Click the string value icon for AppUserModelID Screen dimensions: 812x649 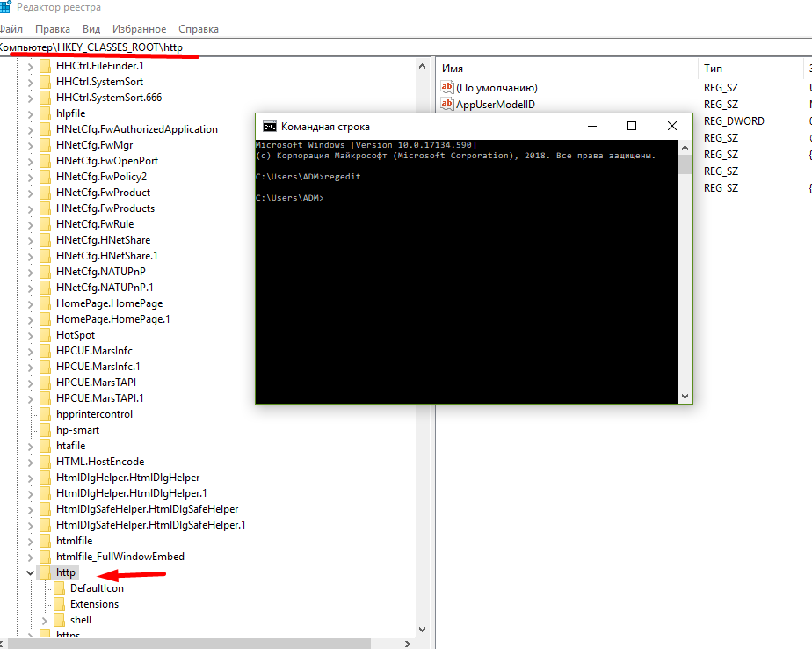[446, 105]
